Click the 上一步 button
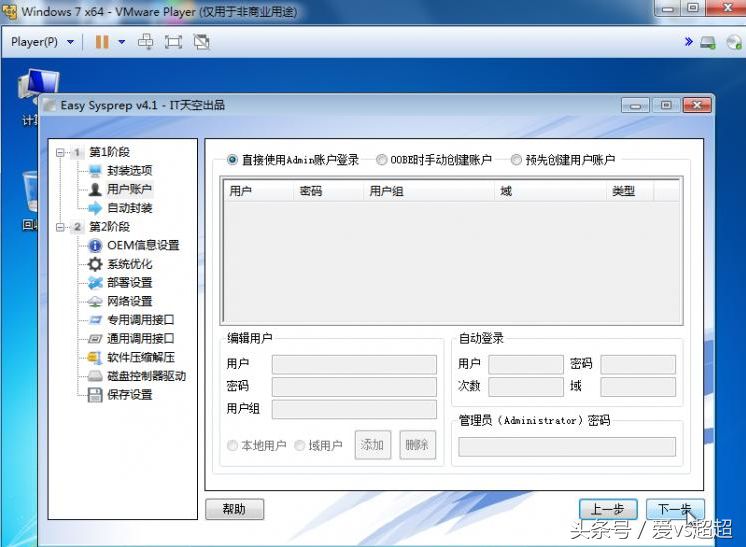The image size is (746, 547). 608,509
